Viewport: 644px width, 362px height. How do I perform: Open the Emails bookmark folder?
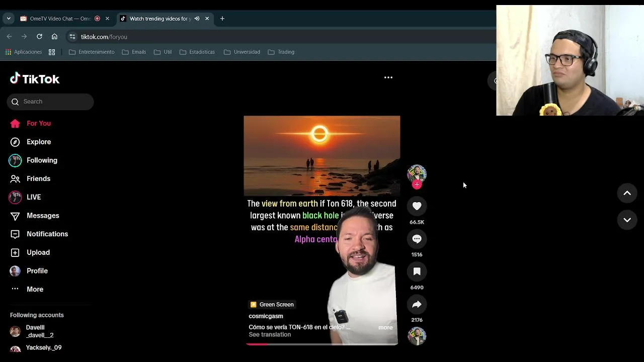[x=134, y=52]
